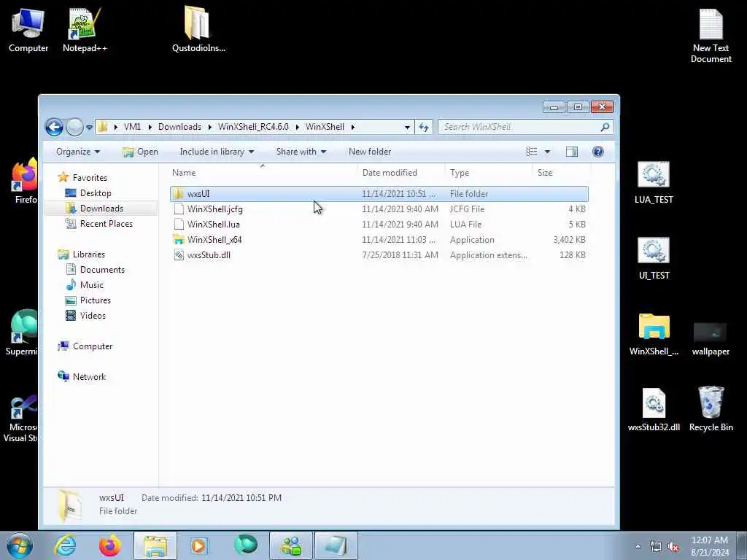The width and height of the screenshot is (747, 560).
Task: Click the QustodioIns... desktop folder
Action: [198, 29]
